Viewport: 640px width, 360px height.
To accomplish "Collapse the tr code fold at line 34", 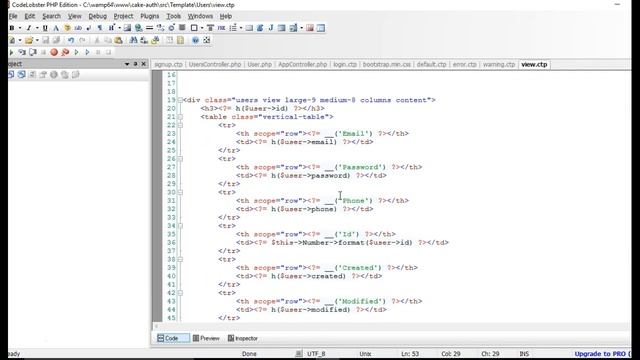I will 180,226.
